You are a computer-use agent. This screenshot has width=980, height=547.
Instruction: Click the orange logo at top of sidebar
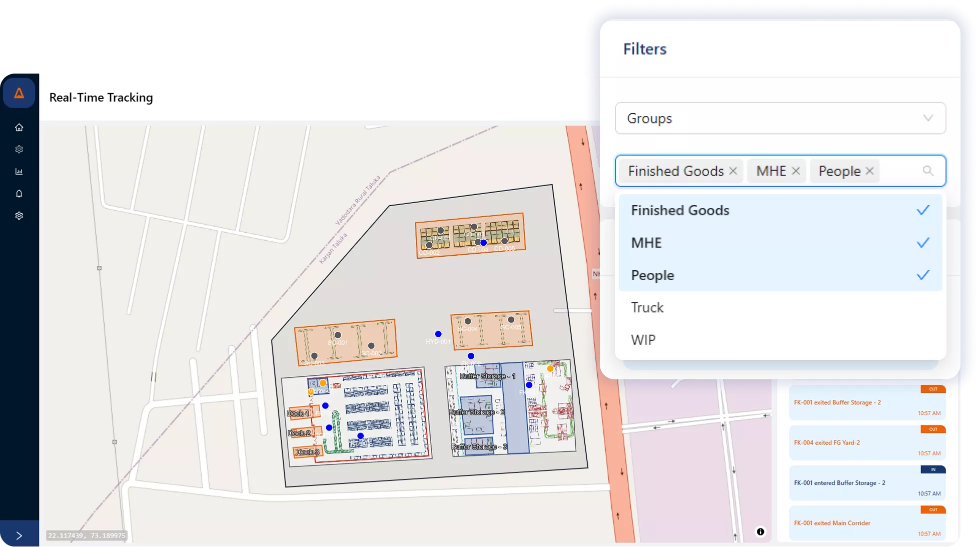pos(19,93)
